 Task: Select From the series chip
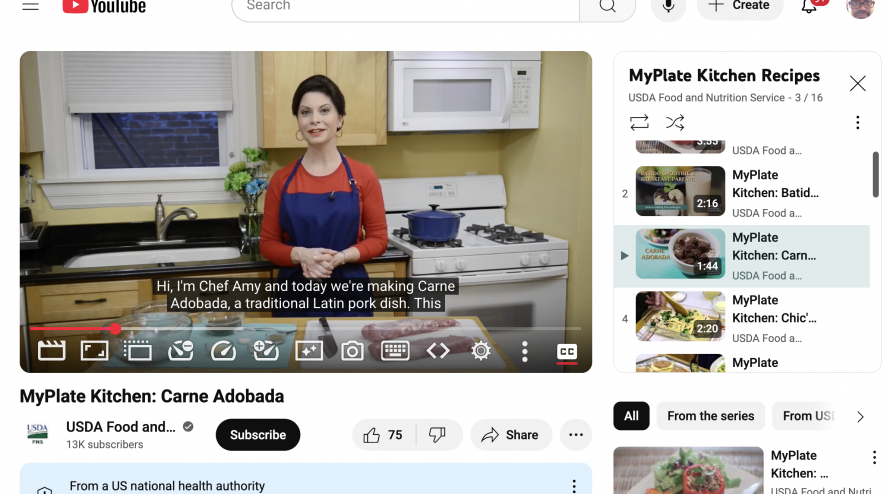click(x=711, y=416)
